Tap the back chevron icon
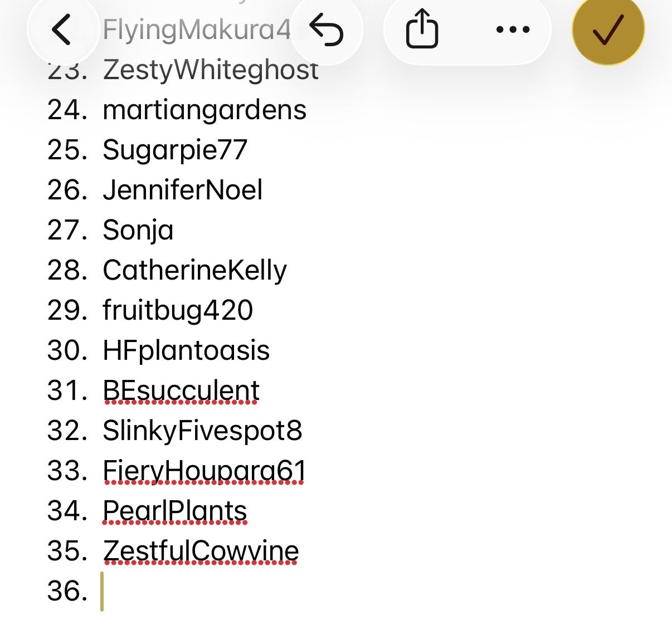 pos(61,30)
